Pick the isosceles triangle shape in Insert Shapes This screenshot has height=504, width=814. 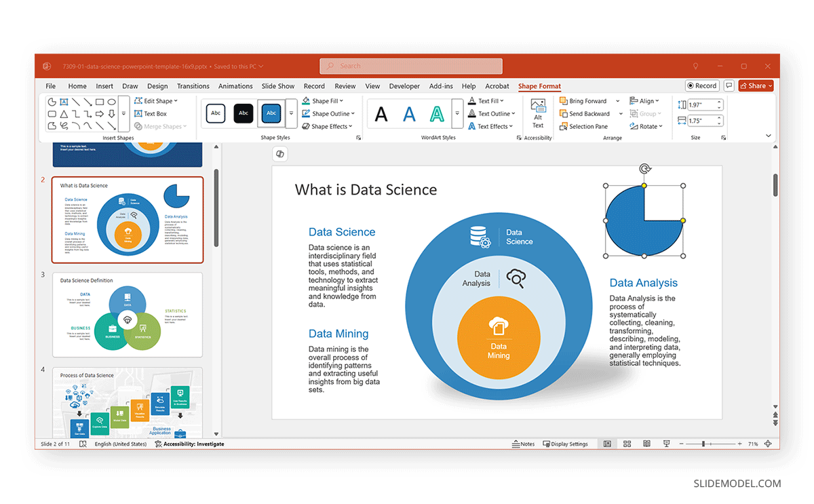[64, 114]
